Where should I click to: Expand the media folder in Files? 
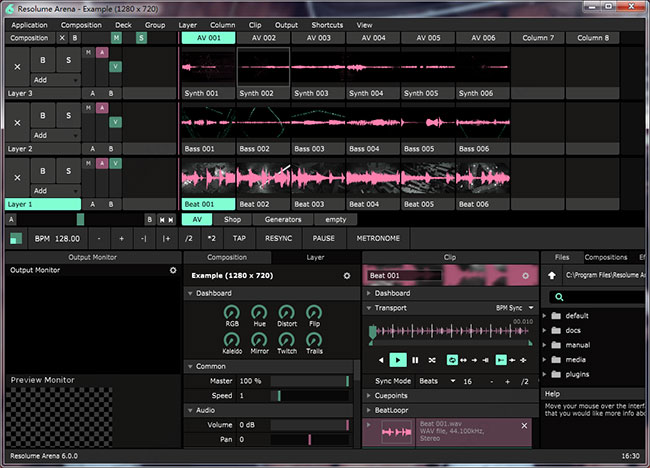click(x=544, y=360)
